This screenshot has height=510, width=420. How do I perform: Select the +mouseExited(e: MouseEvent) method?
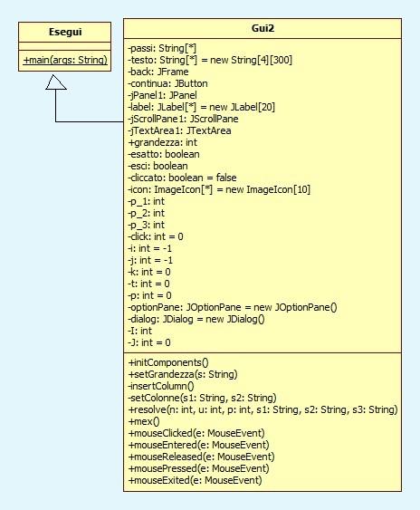coord(196,480)
